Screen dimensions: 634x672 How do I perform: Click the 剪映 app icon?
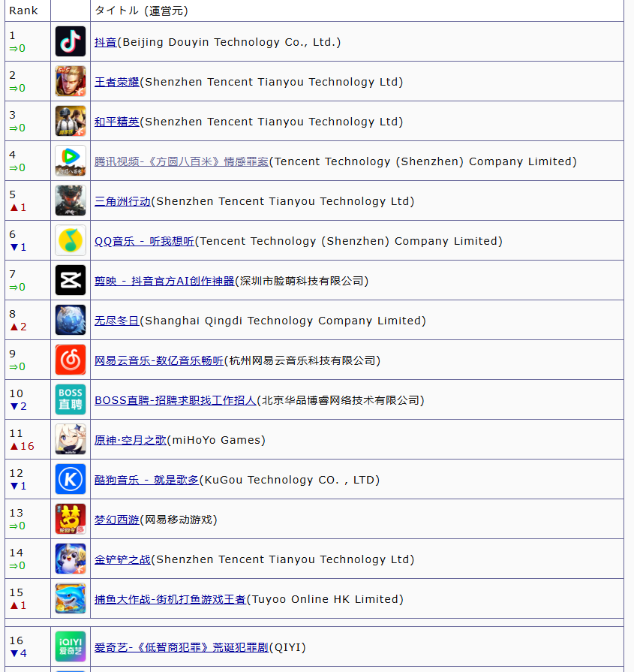(71, 280)
